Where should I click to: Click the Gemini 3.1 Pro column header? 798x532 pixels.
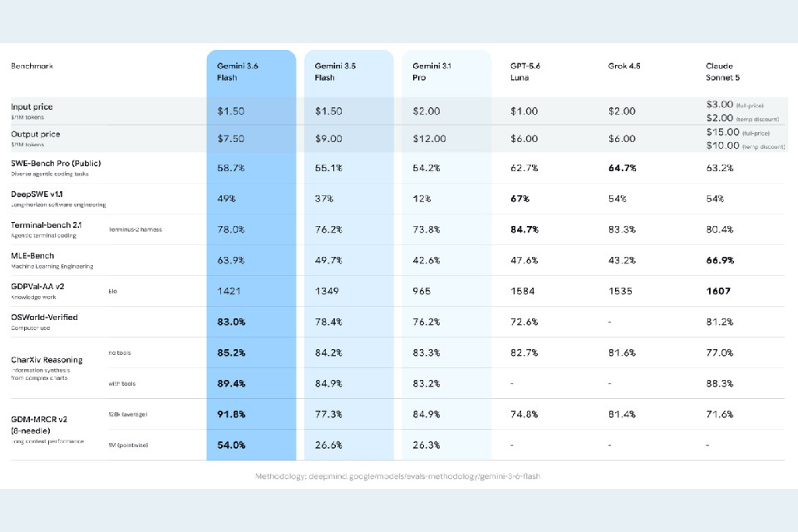tap(432, 71)
